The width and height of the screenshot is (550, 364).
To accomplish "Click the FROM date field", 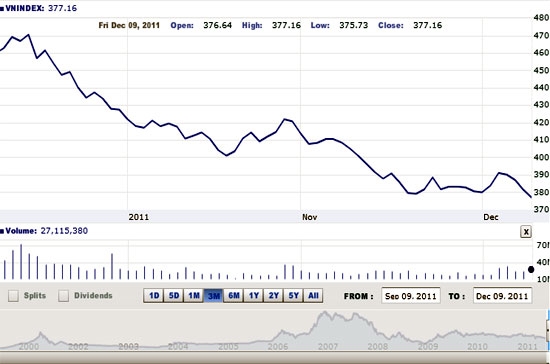I will [x=411, y=296].
